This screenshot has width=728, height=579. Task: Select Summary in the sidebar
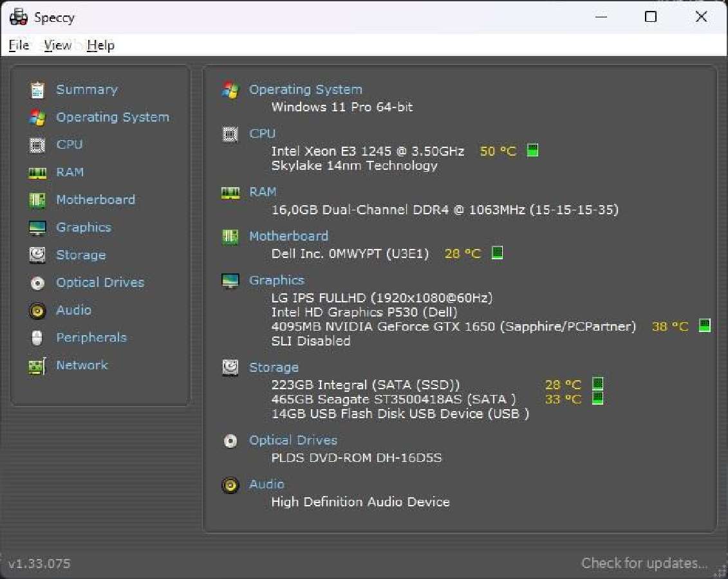click(x=87, y=89)
